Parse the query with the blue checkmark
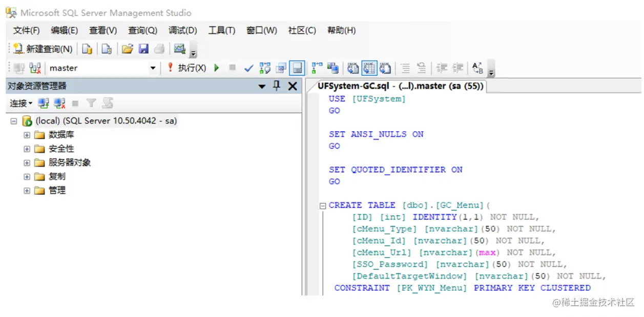The image size is (644, 317). tap(249, 68)
